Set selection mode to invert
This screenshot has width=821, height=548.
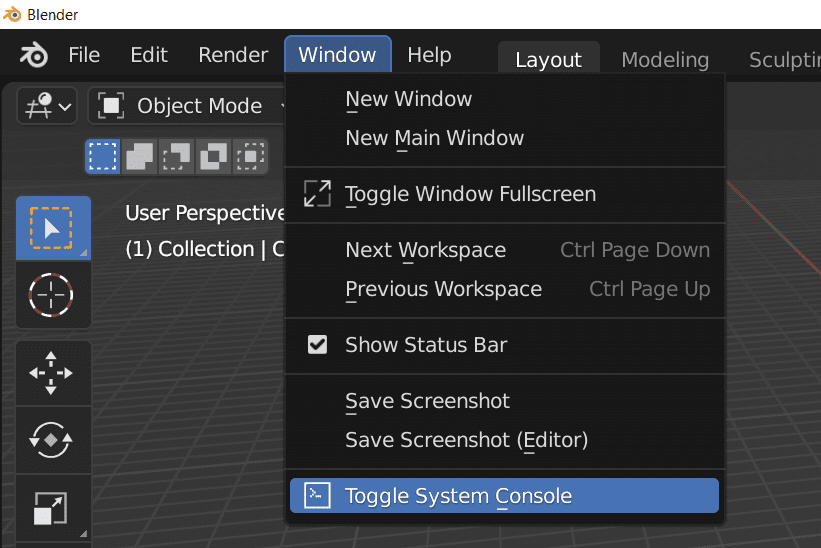[x=213, y=156]
